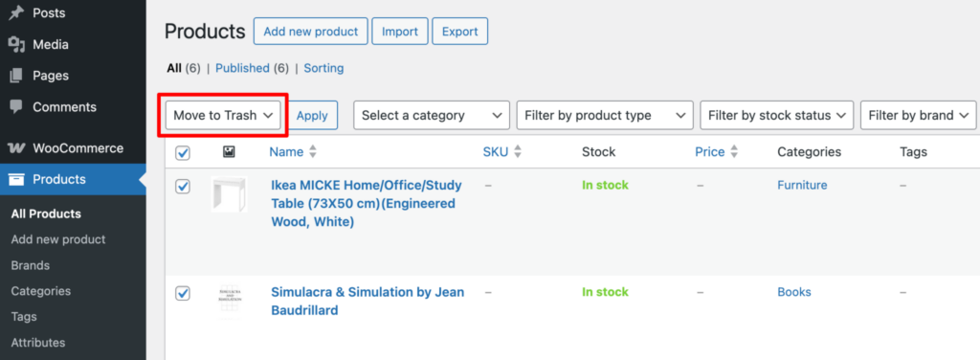Click the Products page heading

pyautogui.click(x=205, y=32)
